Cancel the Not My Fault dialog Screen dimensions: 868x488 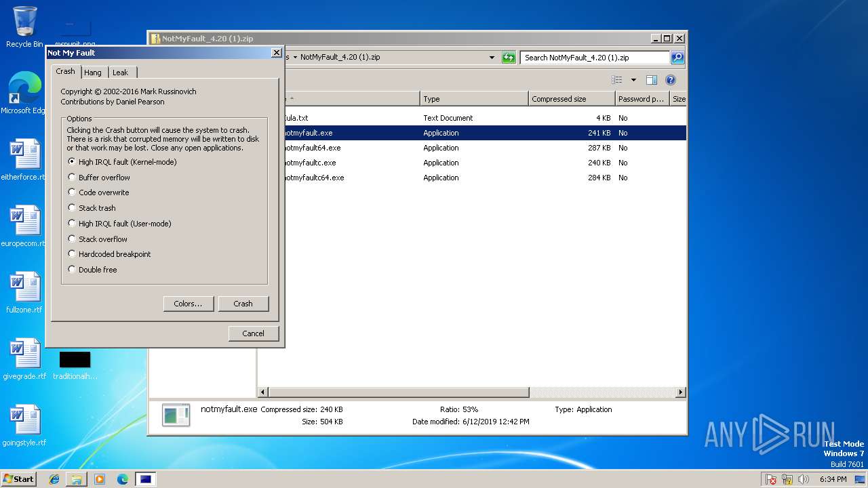[x=254, y=333]
